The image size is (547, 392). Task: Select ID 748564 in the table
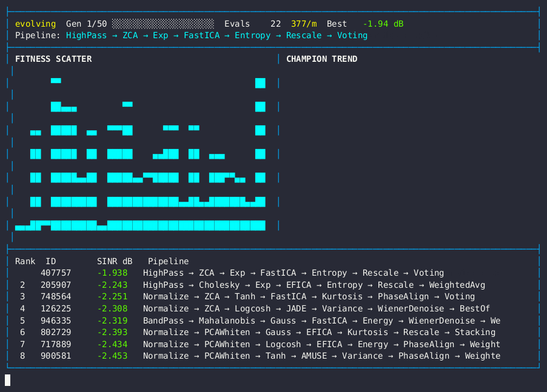coord(56,296)
